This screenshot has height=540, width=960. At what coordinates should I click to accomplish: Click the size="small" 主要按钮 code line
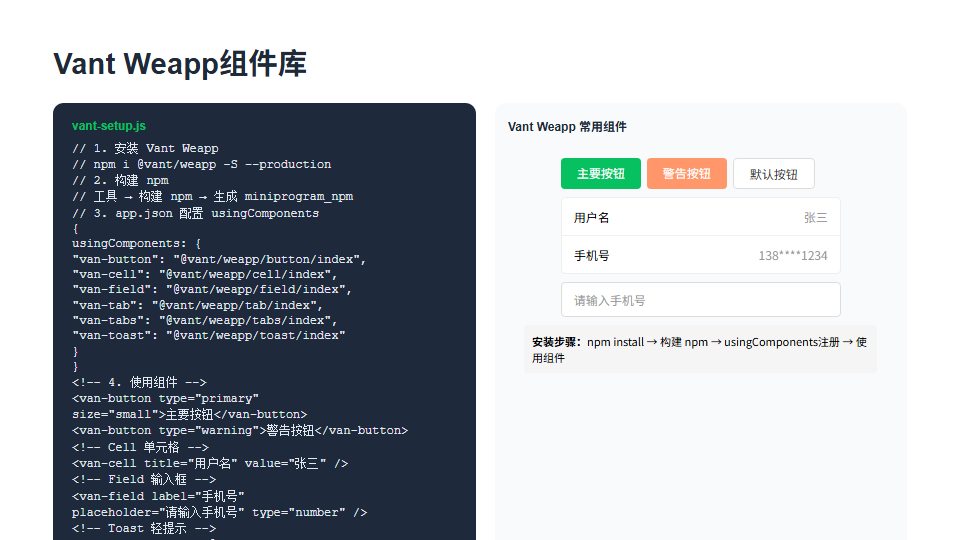(190, 414)
